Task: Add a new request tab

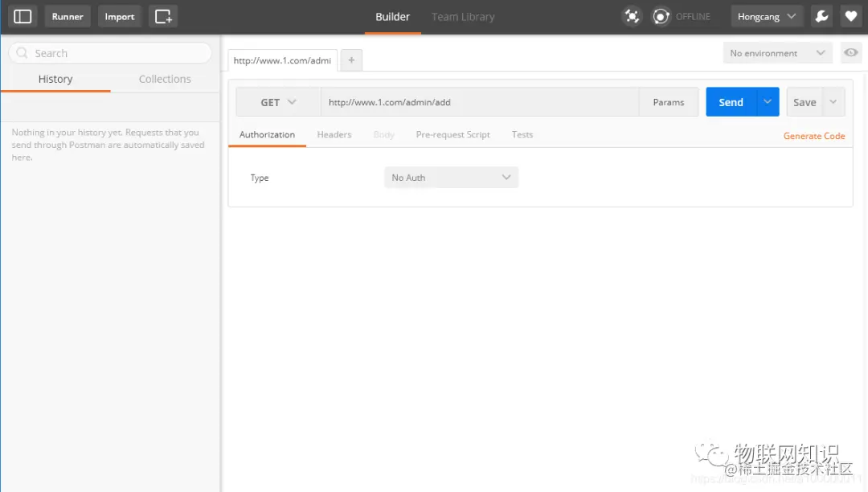Action: click(351, 59)
